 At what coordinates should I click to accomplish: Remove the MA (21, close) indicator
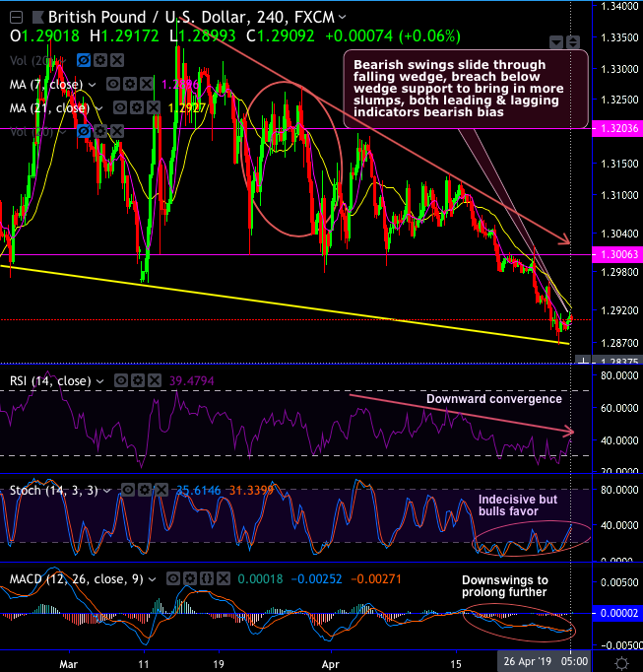[x=154, y=107]
